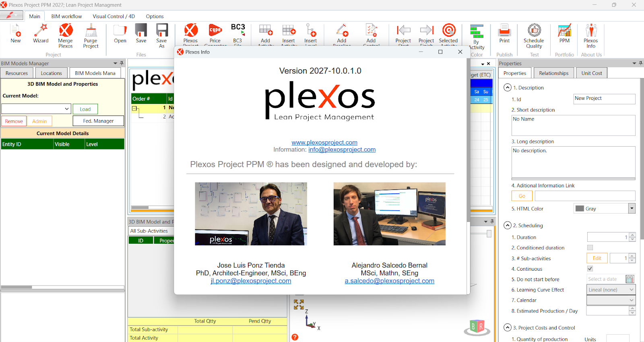Viewport: 644px width, 342px height.
Task: Uncheck the Continuous checkbox
Action: pyautogui.click(x=590, y=269)
